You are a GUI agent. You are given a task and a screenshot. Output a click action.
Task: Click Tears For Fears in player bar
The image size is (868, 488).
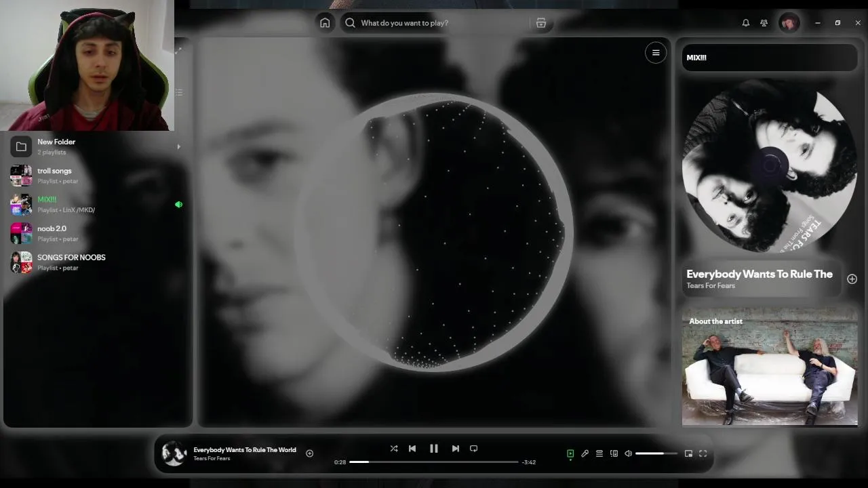[x=212, y=459]
